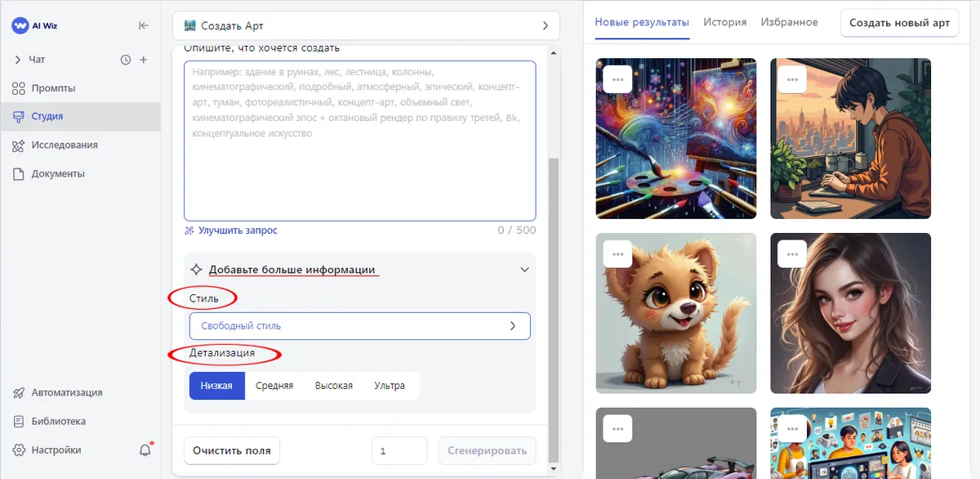
Task: Click the Очистить поля button
Action: pos(232,450)
